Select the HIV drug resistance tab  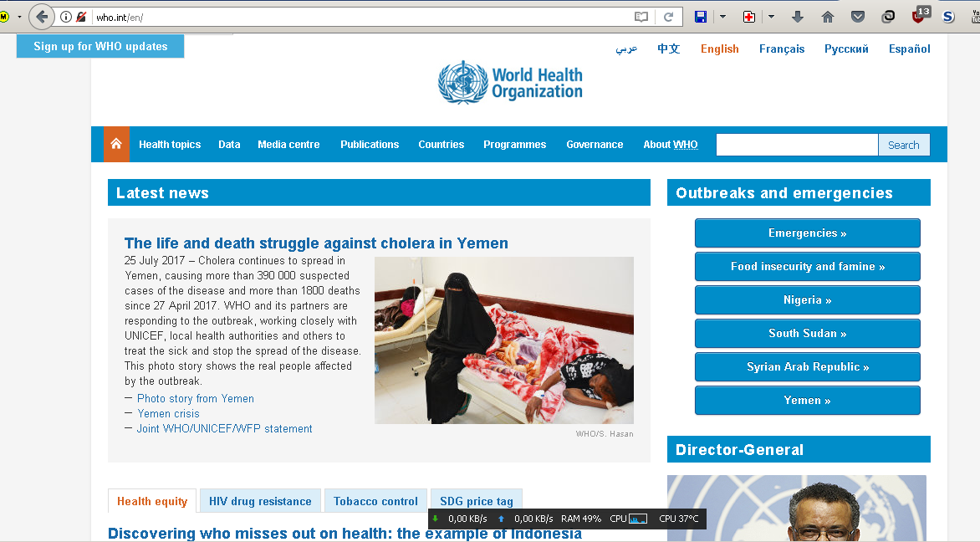[260, 501]
